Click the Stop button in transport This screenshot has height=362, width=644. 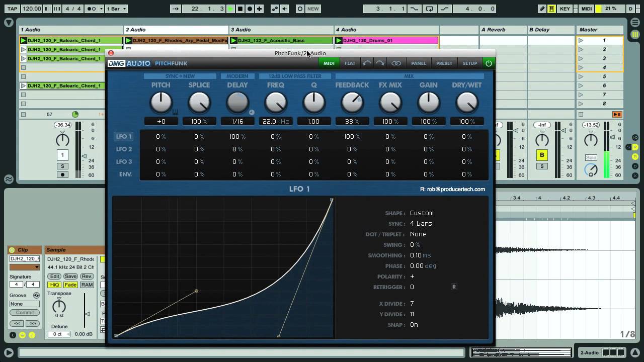point(240,9)
